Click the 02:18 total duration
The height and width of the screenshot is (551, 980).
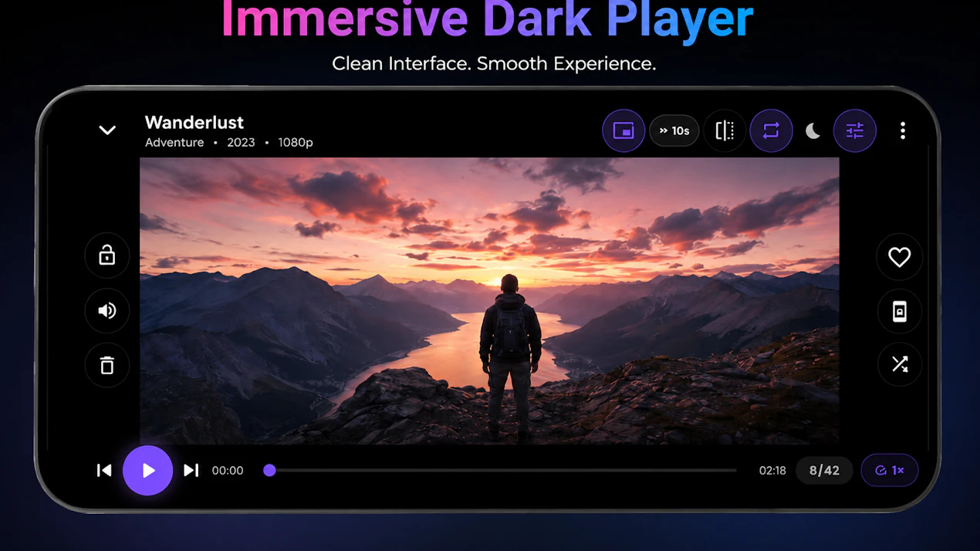pos(772,470)
